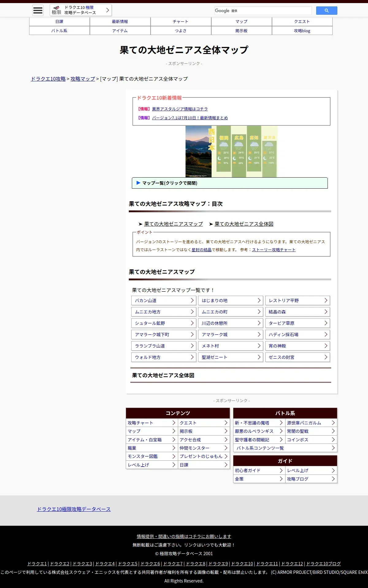Screen dimensions: 368x588
Task: Open 情報提供・間違いの指摘 footer link
Action: [184, 536]
